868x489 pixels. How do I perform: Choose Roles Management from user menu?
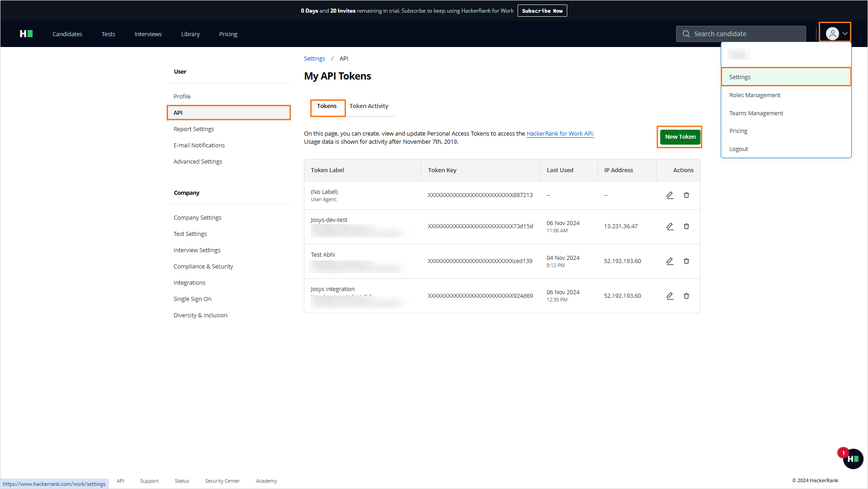755,95
